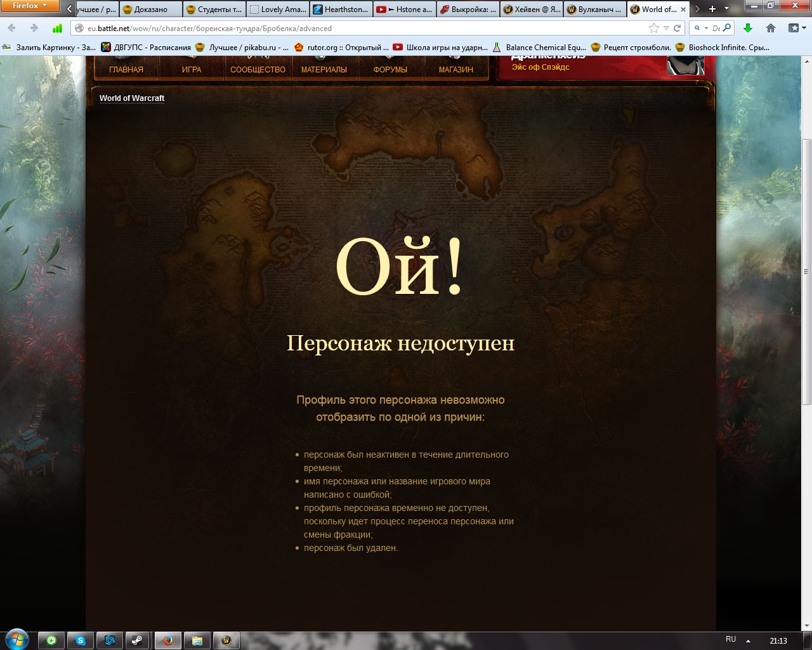Open World of Warcraft taskbar icon
This screenshot has height=650, width=812.
[226, 640]
